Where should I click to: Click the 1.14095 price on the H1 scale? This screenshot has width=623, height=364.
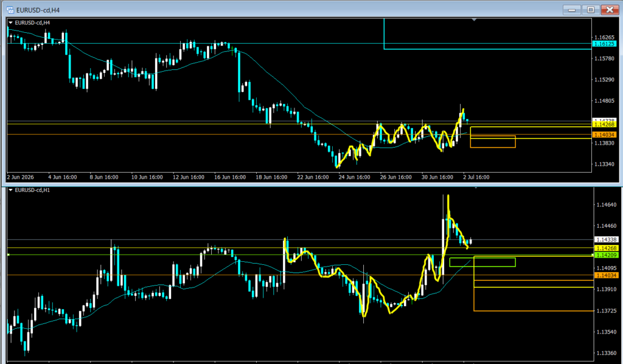click(607, 269)
